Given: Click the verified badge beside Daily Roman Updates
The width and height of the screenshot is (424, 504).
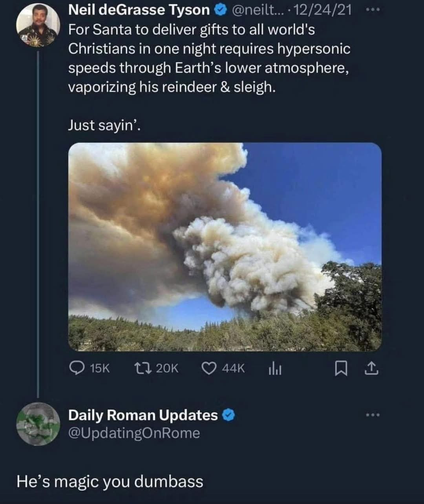Looking at the screenshot, I should (x=229, y=415).
